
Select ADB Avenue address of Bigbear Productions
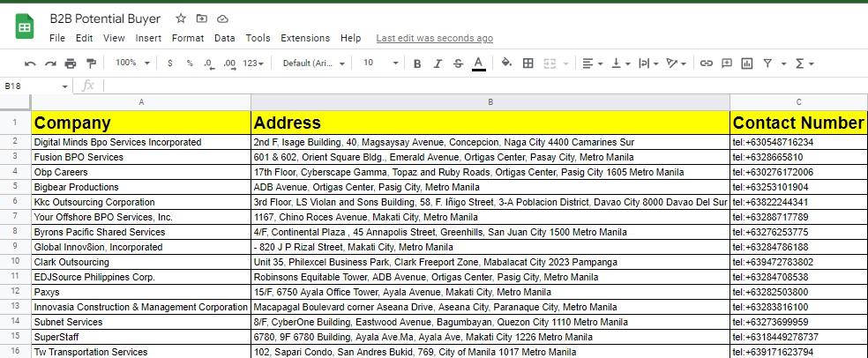click(490, 187)
